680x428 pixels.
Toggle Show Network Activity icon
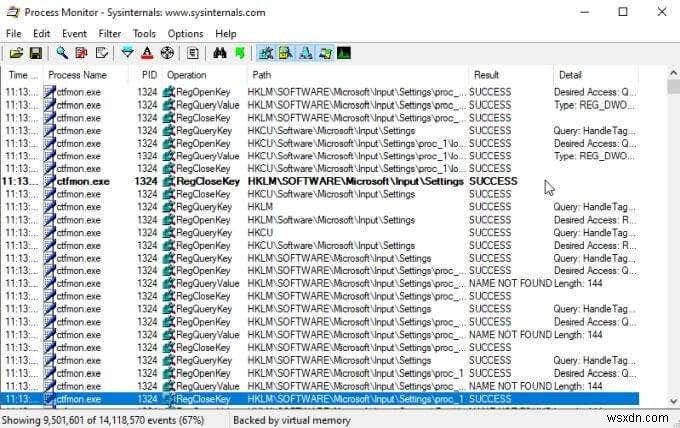[x=305, y=53]
